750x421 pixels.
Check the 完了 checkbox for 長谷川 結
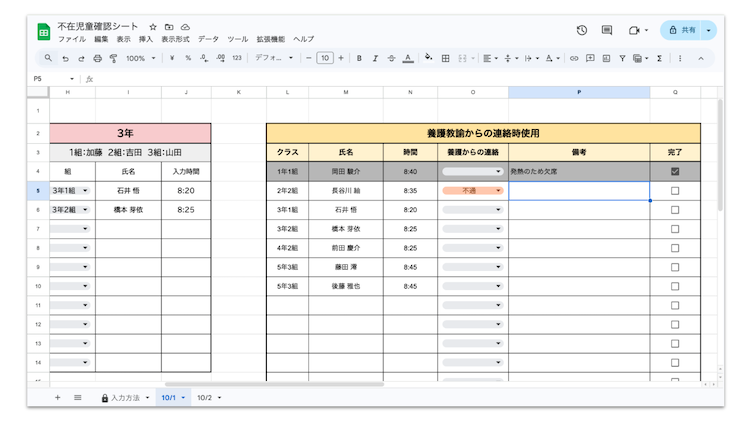coord(675,191)
